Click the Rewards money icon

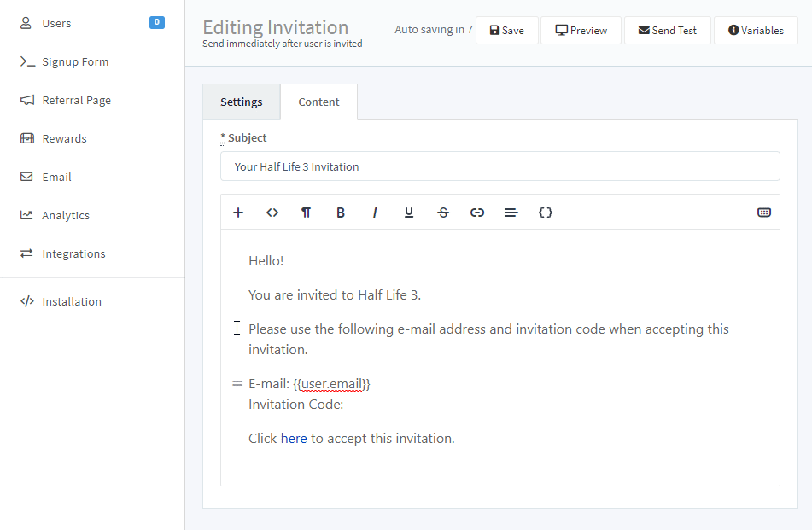pos(27,138)
